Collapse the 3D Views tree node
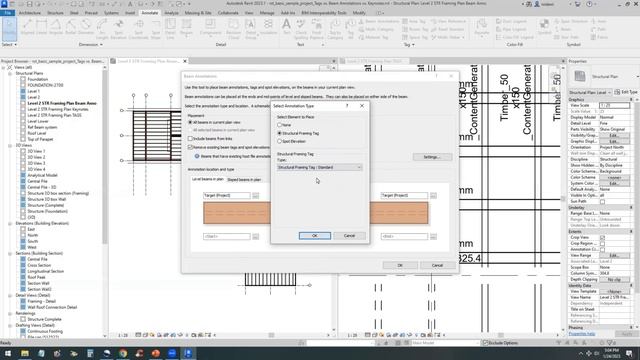This screenshot has width=640, height=360. click(x=10, y=145)
